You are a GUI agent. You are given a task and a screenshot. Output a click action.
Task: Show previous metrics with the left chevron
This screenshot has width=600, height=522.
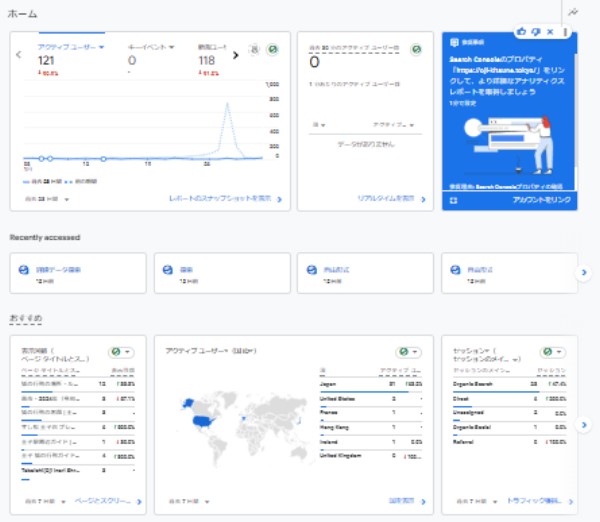pos(19,55)
